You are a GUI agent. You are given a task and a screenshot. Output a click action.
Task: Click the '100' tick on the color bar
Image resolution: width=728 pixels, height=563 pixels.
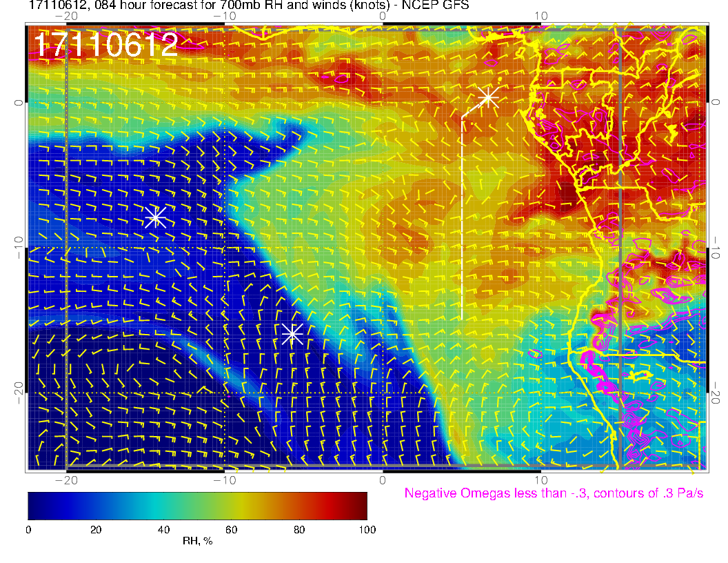367,530
